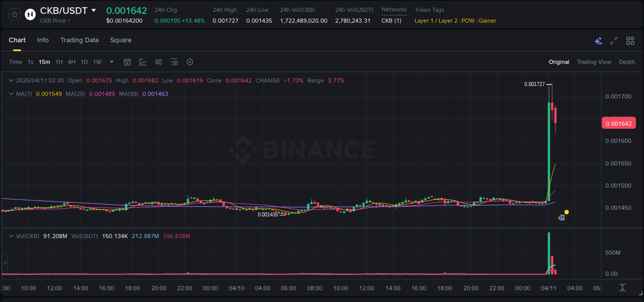The width and height of the screenshot is (644, 302).
Task: Click the 24h High value 0.001727
Action: point(225,21)
